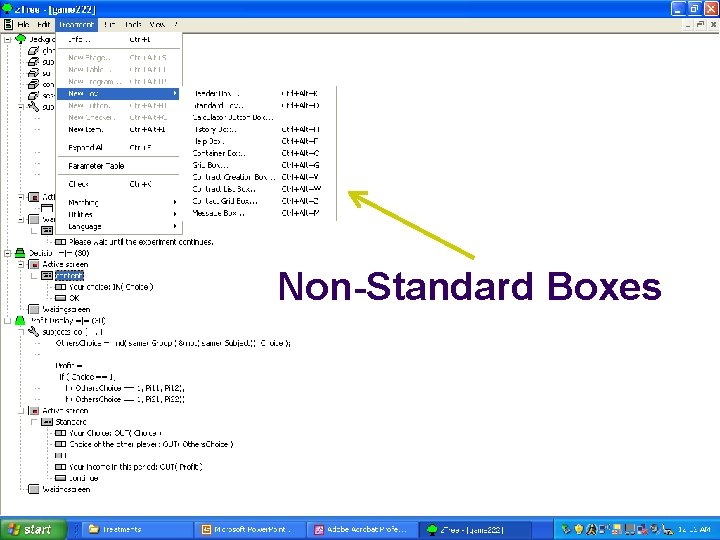The height and width of the screenshot is (540, 720).
Task: Click the green tree icon of the Background root
Action: pyautogui.click(x=21, y=39)
